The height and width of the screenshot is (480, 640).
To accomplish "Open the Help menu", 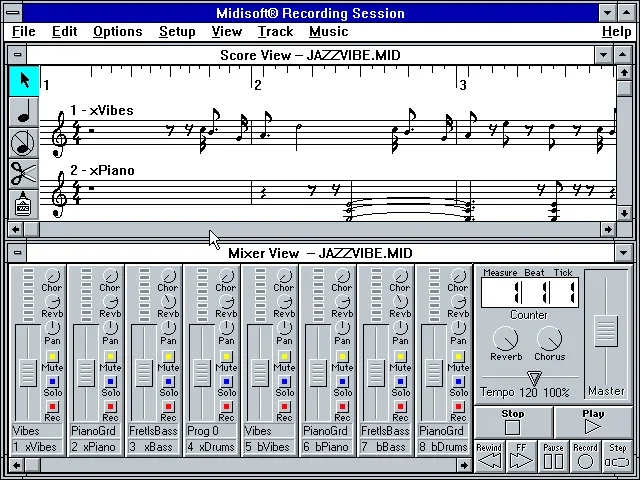I will tap(616, 31).
